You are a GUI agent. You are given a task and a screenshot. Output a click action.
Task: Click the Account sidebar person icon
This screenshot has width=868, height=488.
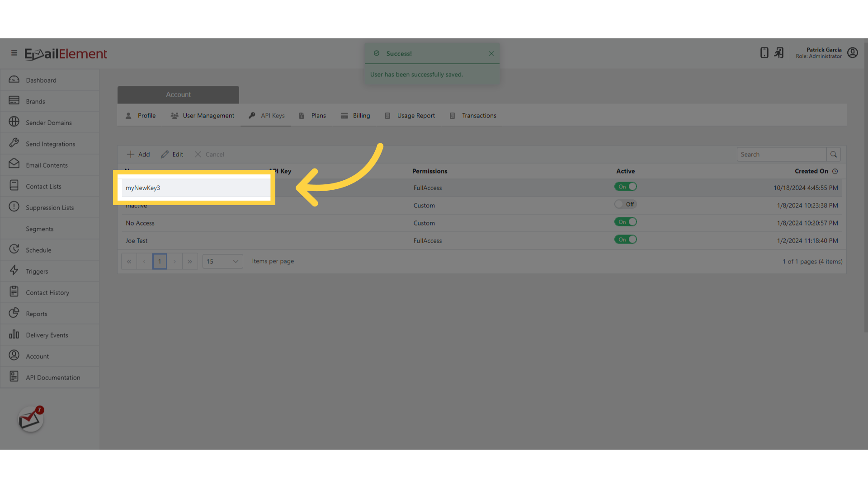point(14,356)
